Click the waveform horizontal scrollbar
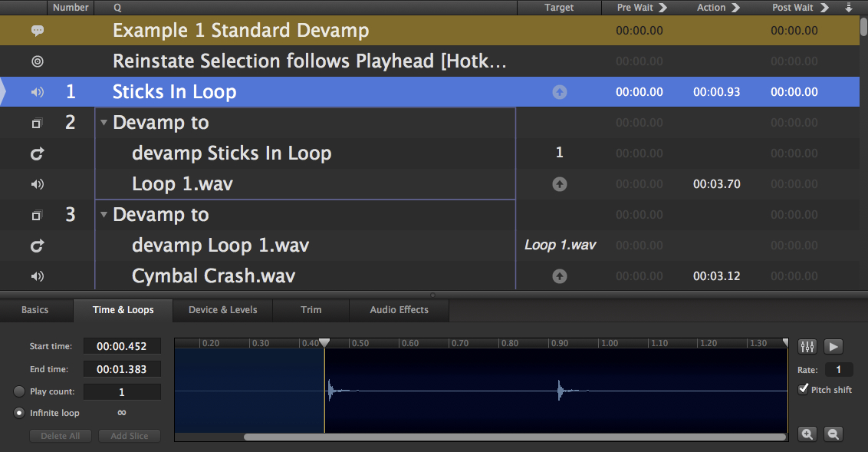The image size is (868, 452). click(x=514, y=437)
